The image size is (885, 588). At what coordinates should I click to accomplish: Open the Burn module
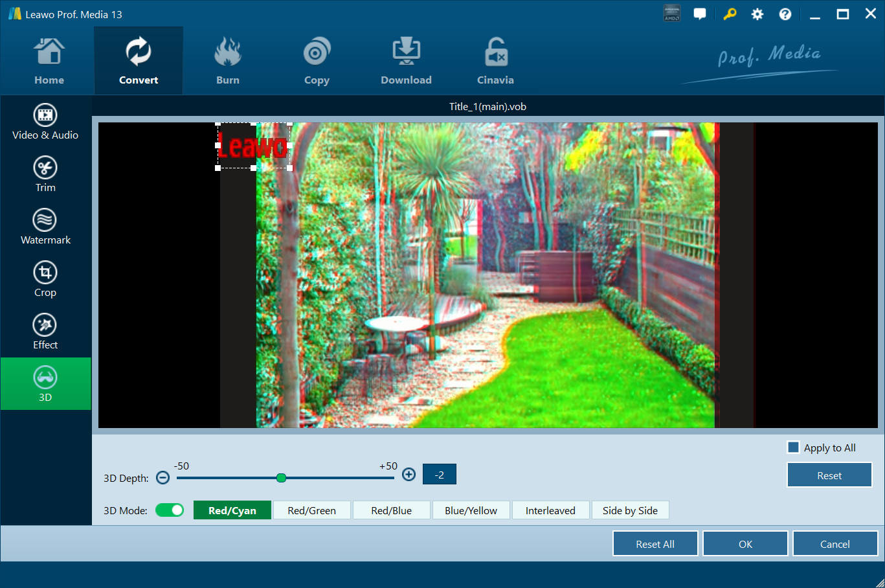point(228,62)
